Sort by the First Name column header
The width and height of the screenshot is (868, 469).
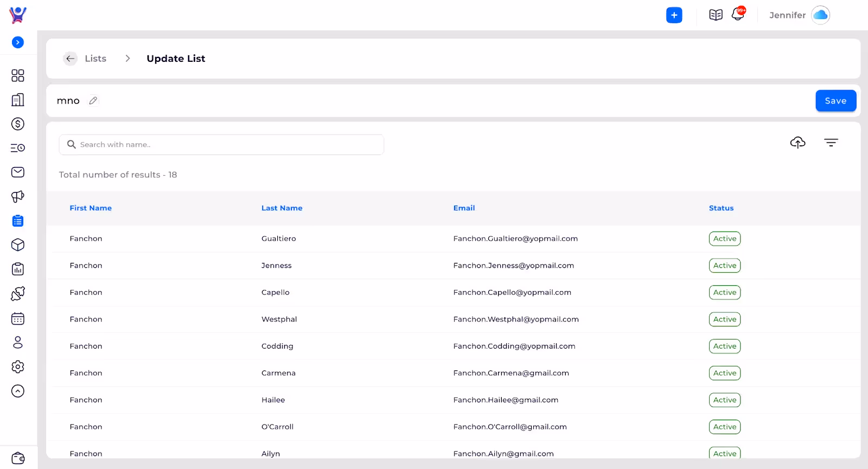(91, 208)
